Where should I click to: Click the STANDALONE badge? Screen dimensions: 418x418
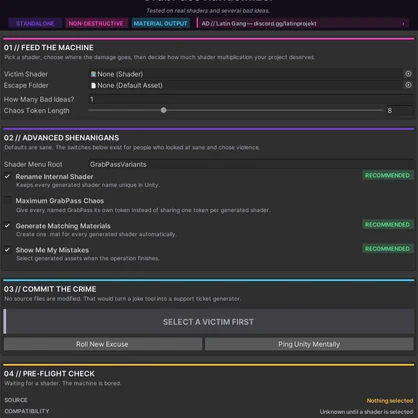point(35,24)
